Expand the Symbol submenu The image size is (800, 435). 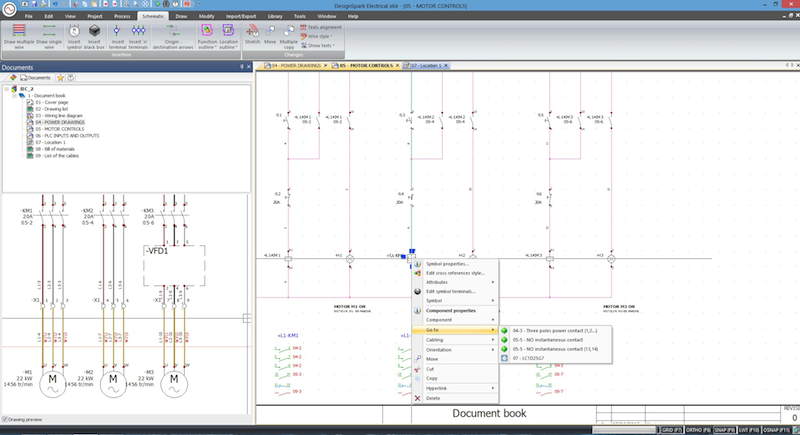(x=455, y=301)
